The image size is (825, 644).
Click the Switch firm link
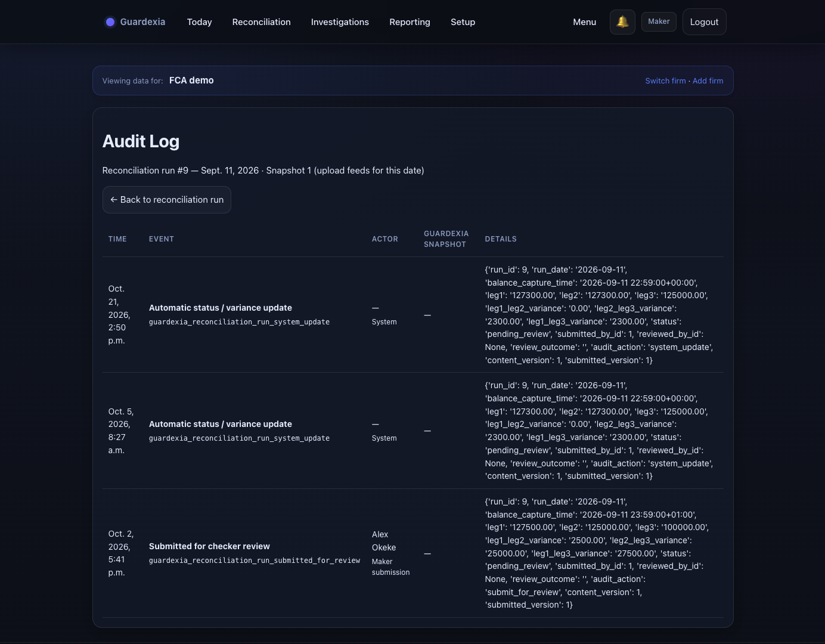(x=665, y=81)
